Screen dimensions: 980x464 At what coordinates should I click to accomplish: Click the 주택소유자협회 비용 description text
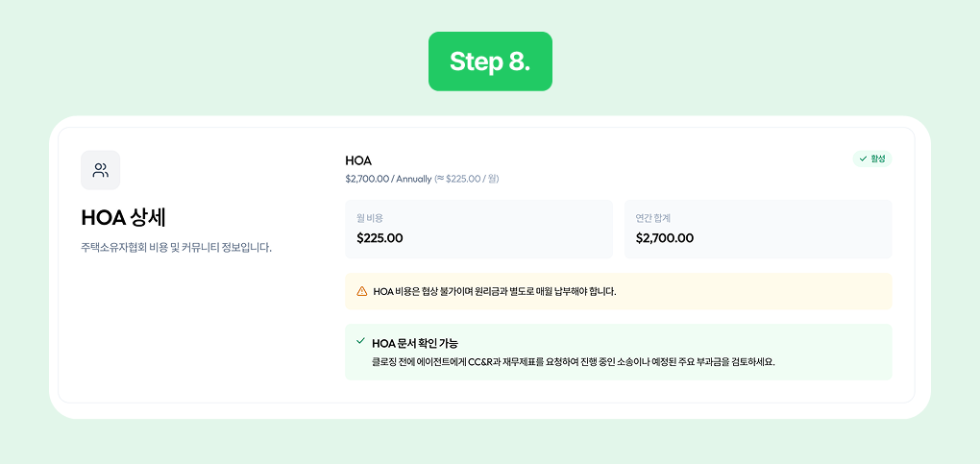pos(176,247)
